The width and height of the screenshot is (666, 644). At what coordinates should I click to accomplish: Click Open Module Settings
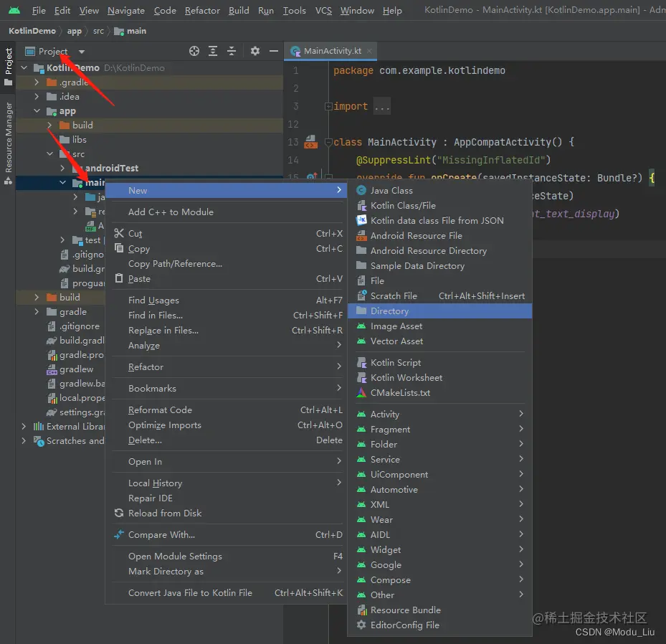pos(227,557)
